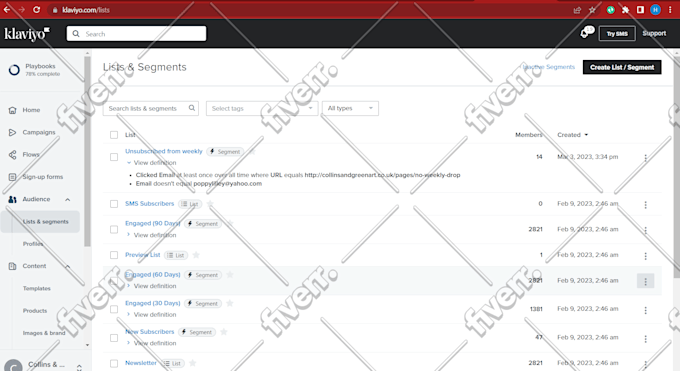This screenshot has height=371, width=680.
Task: Click the Search lists & segments field
Action: (150, 108)
